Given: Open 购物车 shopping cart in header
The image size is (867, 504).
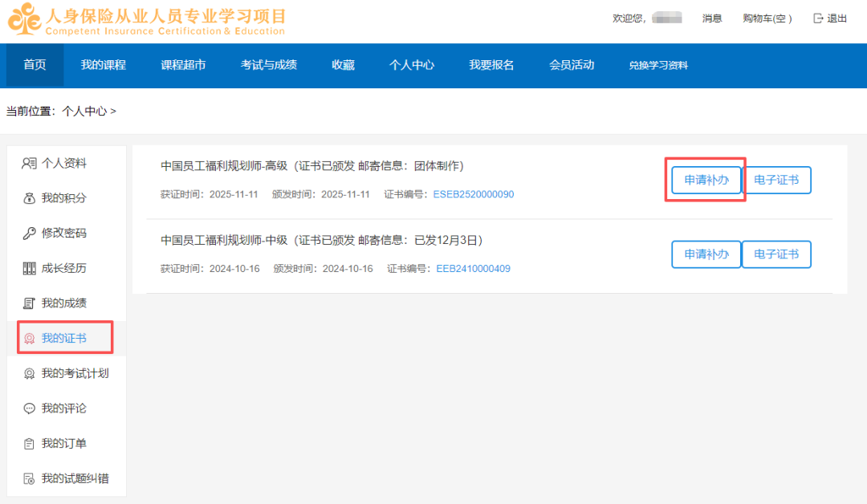Looking at the screenshot, I should [x=767, y=18].
